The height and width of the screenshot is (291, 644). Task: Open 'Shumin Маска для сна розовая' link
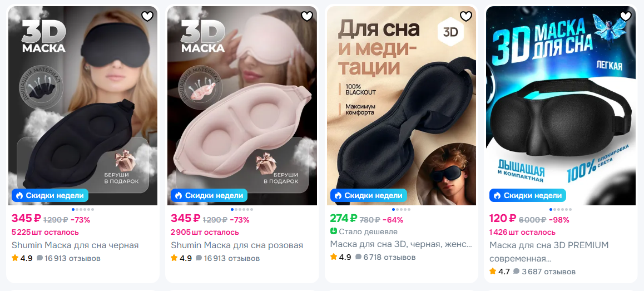click(x=237, y=245)
